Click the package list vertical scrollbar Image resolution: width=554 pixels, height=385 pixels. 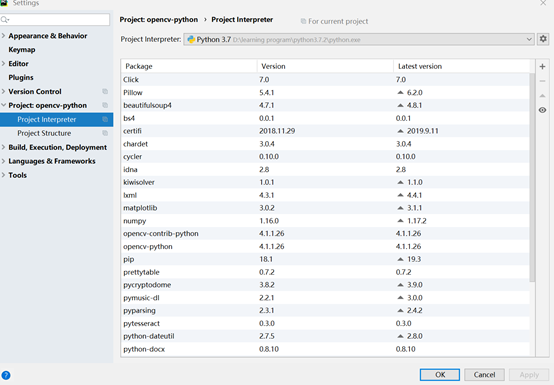(x=532, y=177)
